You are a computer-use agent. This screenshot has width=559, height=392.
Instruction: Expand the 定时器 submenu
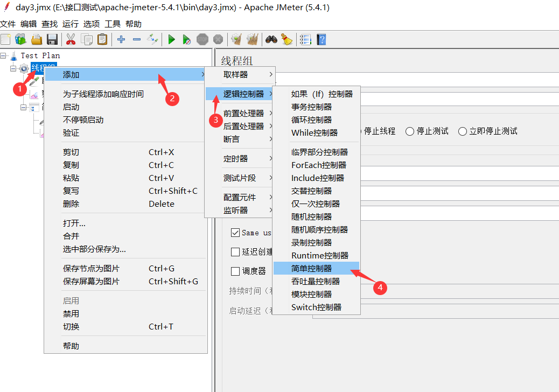(240, 159)
